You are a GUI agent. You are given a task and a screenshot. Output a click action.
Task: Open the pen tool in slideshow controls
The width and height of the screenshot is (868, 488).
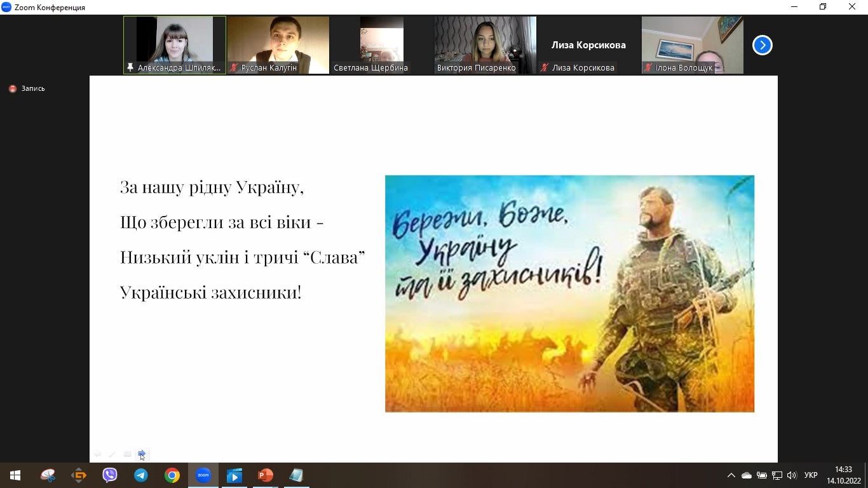click(x=112, y=454)
